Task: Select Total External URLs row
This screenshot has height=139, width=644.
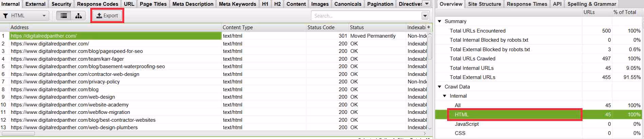Action: pos(538,77)
